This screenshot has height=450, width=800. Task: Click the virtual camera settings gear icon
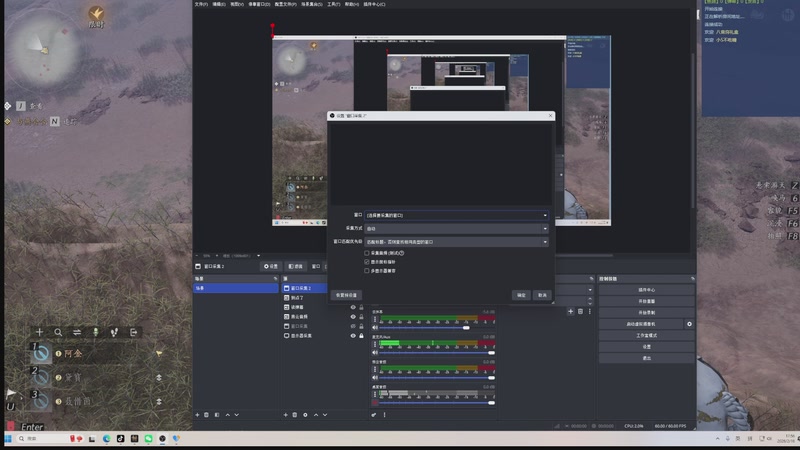[689, 324]
